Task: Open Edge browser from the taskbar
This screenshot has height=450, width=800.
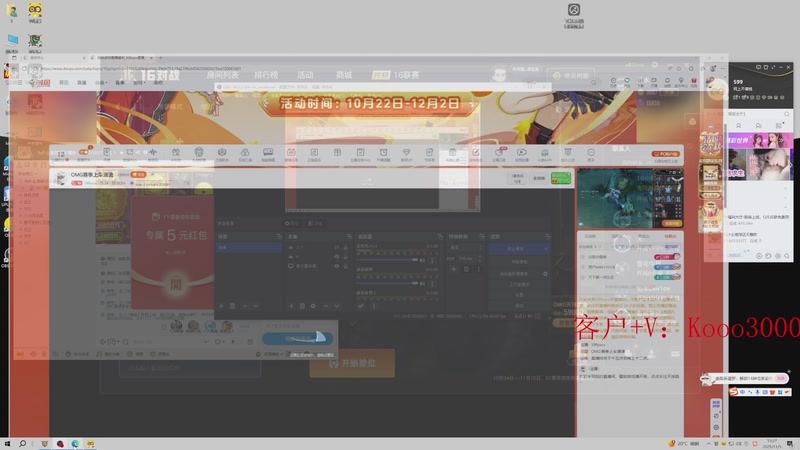Action: coord(75,444)
